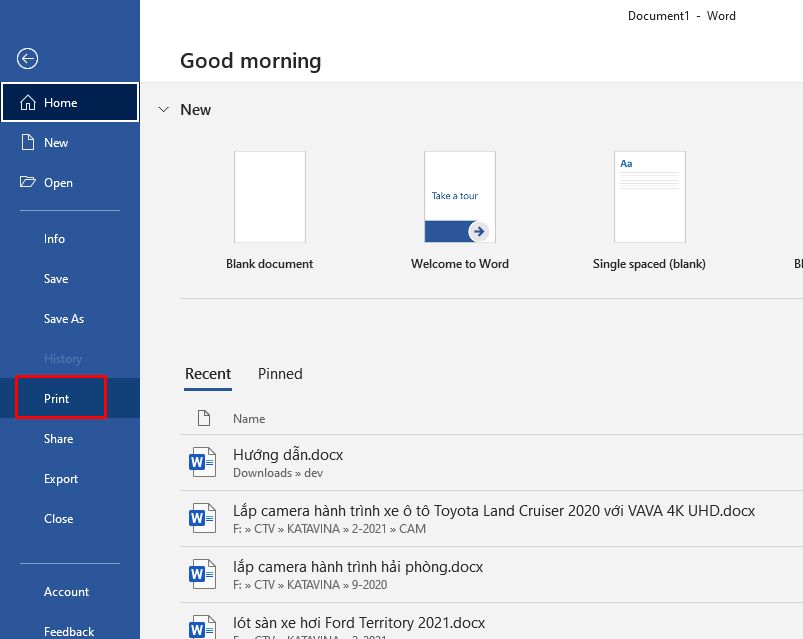
Task: Open lót sàn xe hơi Ford Territory 2021.docx
Action: coord(492,623)
